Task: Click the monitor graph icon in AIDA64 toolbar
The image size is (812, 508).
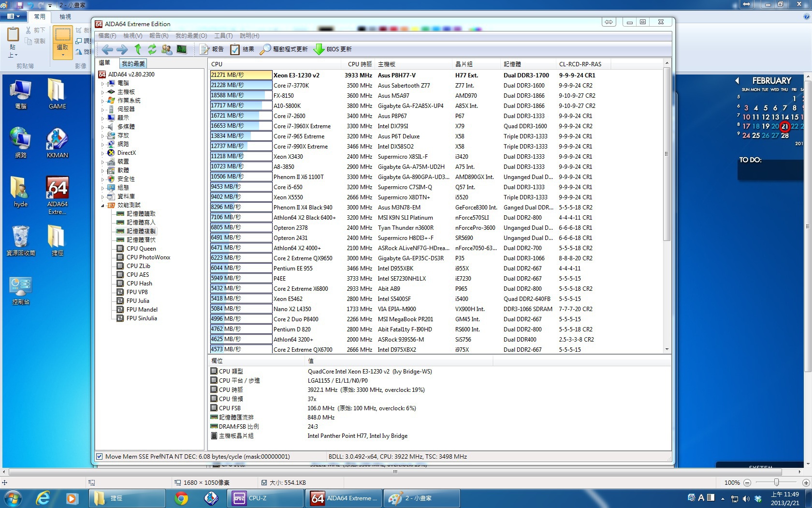Action: 182,49
